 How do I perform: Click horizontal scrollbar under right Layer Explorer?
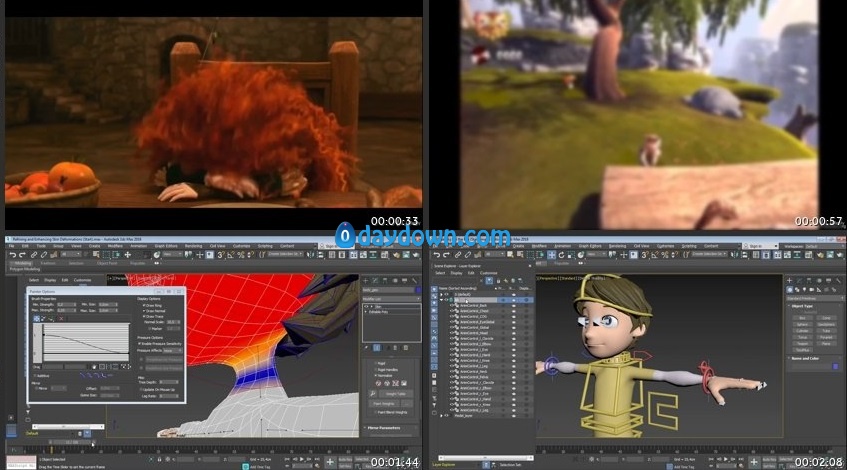[486, 458]
